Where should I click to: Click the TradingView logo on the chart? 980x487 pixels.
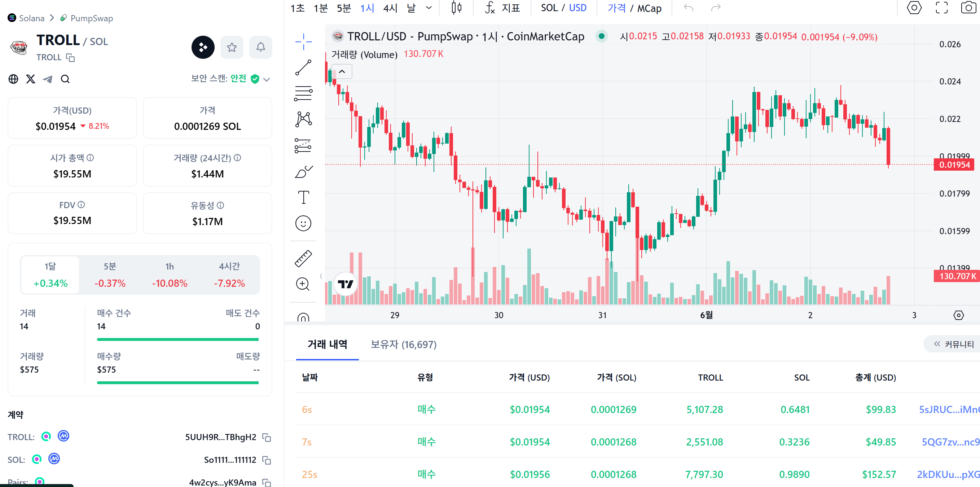(x=346, y=284)
